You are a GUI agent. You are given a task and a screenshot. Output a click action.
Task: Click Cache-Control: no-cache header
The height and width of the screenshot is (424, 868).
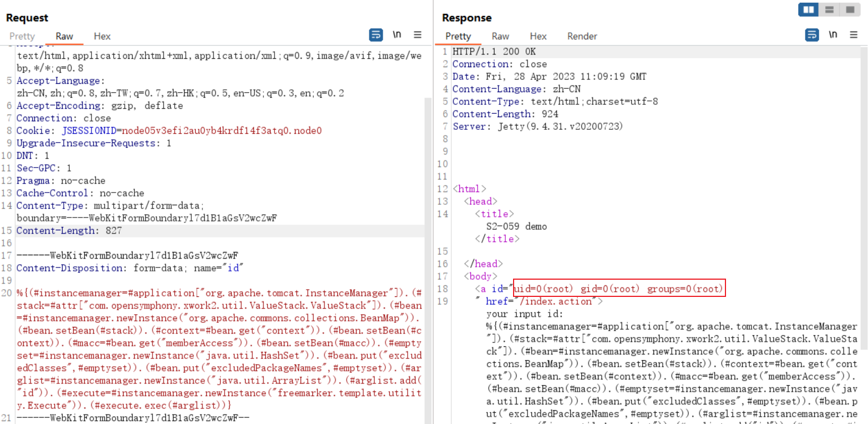point(80,193)
